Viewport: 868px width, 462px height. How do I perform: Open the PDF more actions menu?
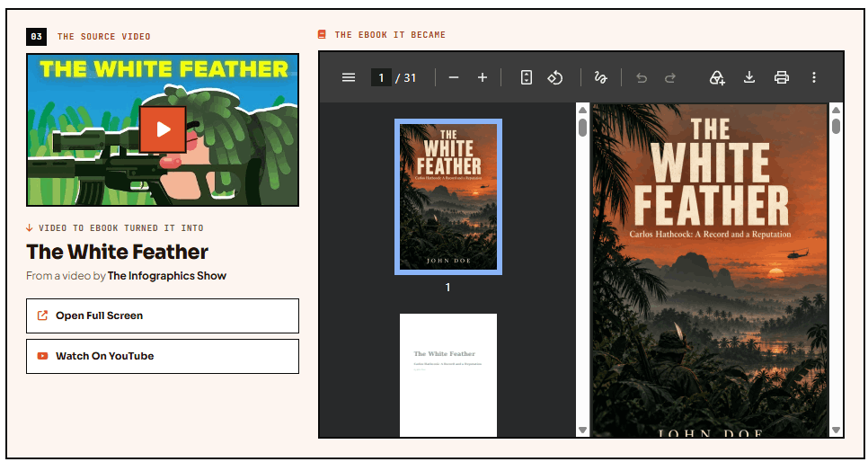click(814, 77)
